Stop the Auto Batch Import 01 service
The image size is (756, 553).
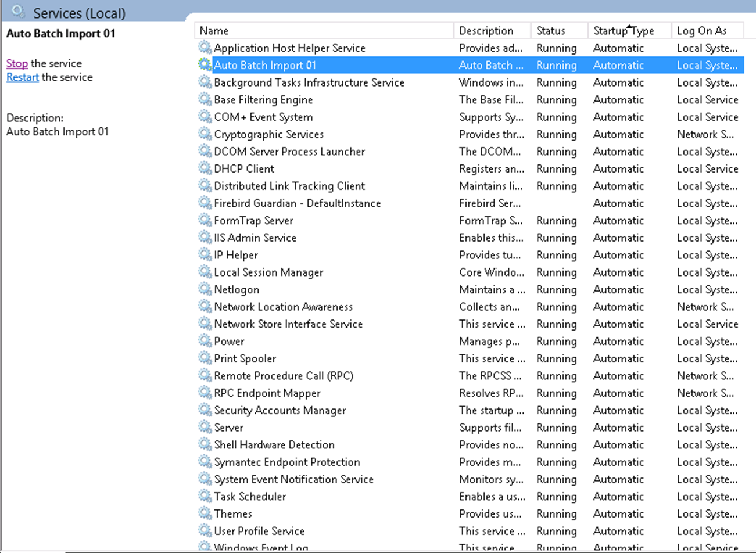click(17, 63)
